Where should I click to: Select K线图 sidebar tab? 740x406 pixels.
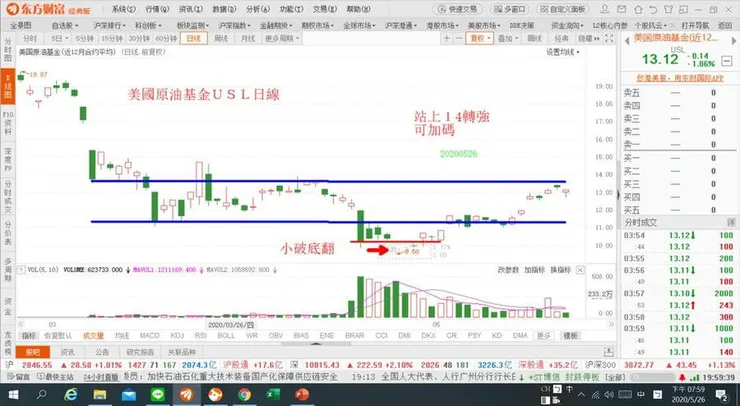8,86
